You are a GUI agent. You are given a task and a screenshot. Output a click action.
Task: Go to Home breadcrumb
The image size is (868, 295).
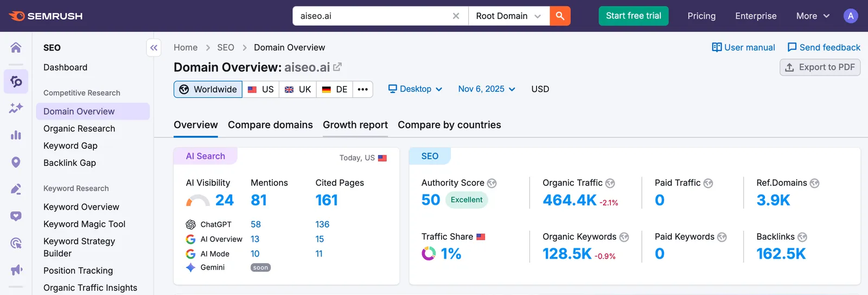(186, 47)
